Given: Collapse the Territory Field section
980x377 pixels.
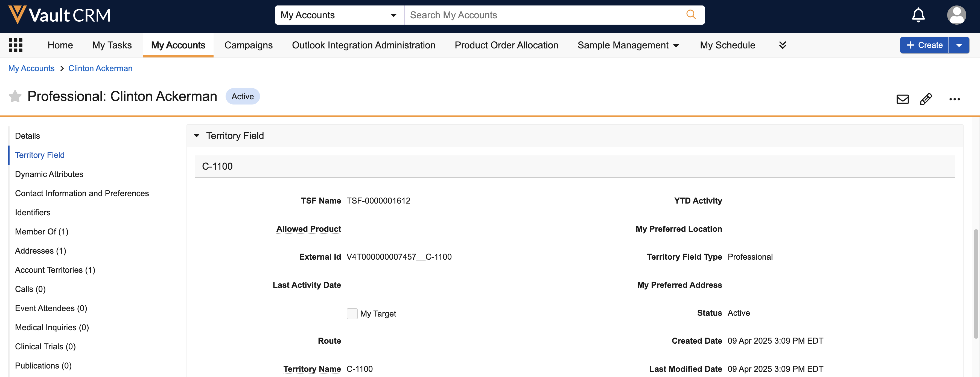Looking at the screenshot, I should coord(197,136).
